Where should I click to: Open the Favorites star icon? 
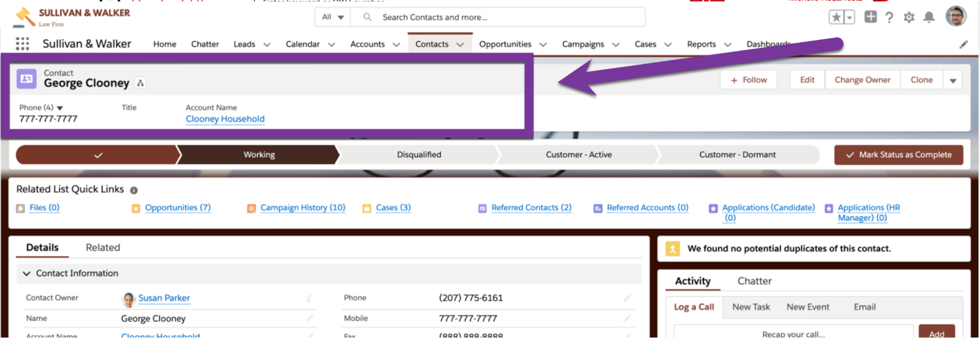[836, 17]
